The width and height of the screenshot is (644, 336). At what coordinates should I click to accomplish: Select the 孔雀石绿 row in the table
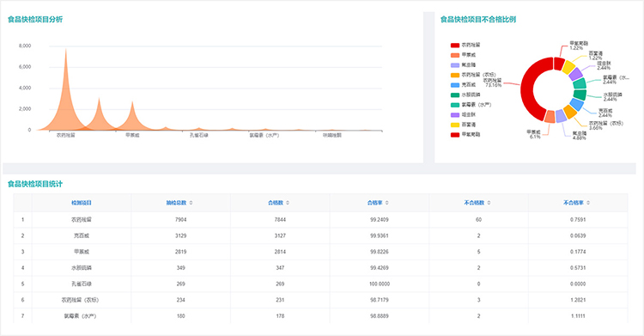coord(320,284)
